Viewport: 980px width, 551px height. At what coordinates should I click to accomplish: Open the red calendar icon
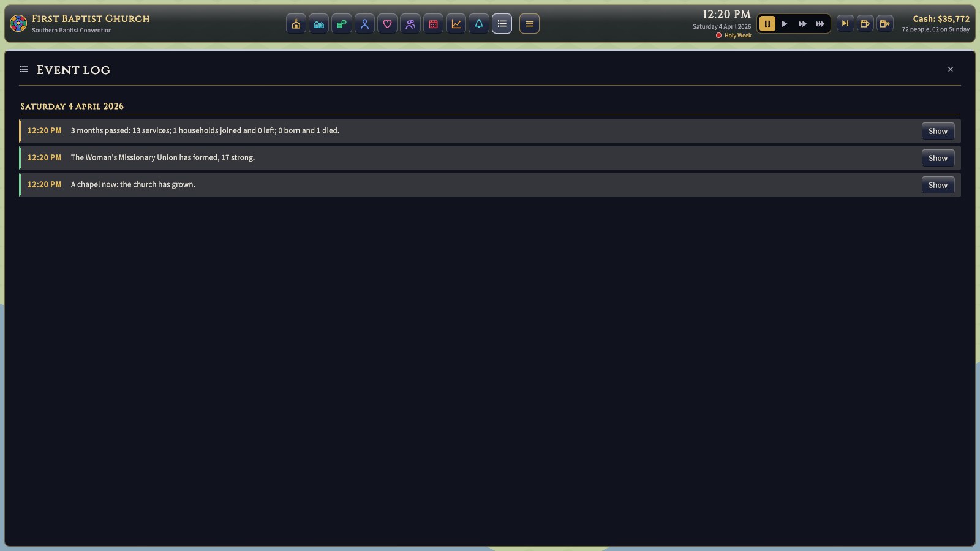(x=433, y=24)
